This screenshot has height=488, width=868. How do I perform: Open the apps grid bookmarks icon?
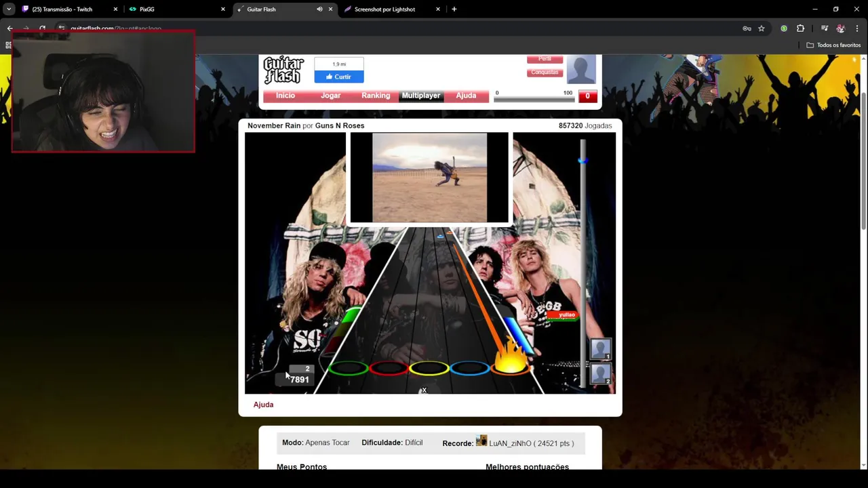(8, 45)
